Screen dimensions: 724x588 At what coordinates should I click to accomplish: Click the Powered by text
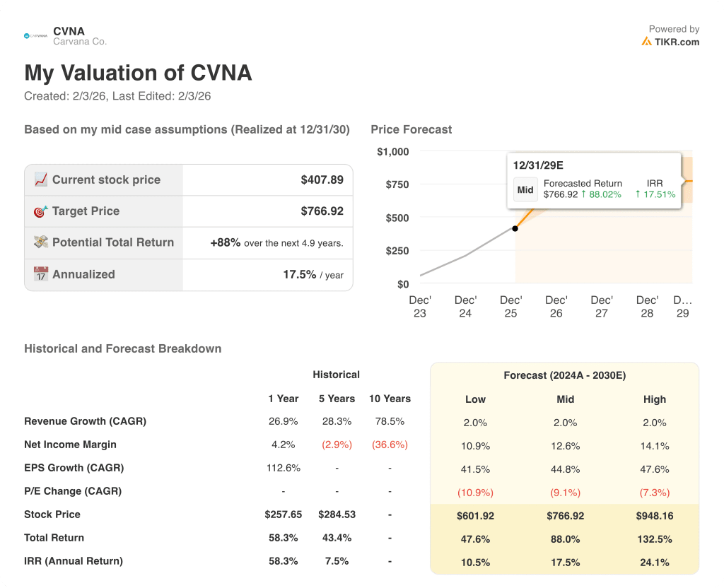(674, 28)
